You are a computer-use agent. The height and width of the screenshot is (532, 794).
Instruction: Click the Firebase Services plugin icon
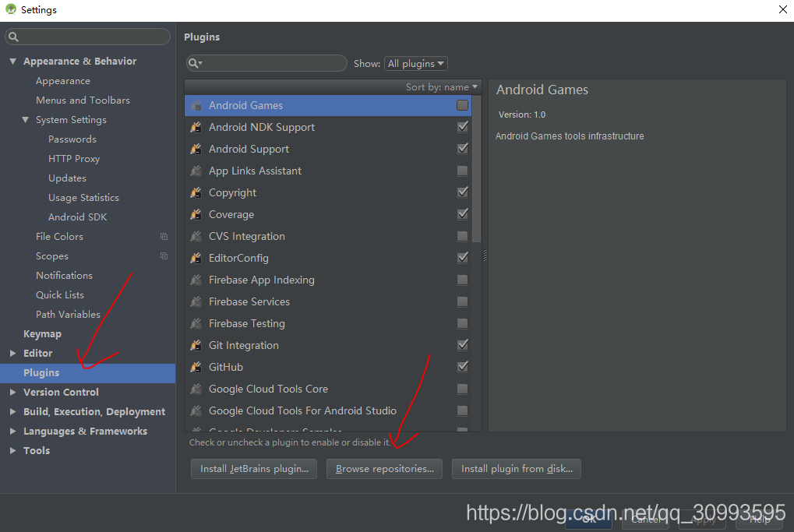point(196,301)
